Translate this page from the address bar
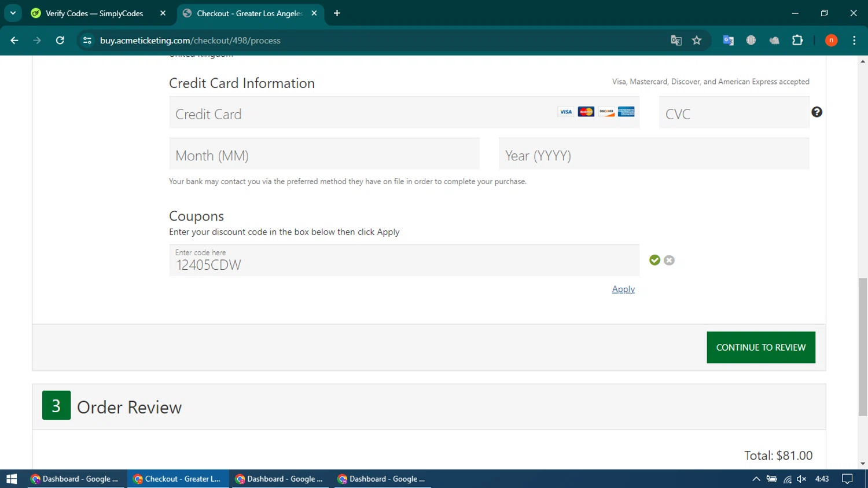The width and height of the screenshot is (868, 488). [676, 41]
